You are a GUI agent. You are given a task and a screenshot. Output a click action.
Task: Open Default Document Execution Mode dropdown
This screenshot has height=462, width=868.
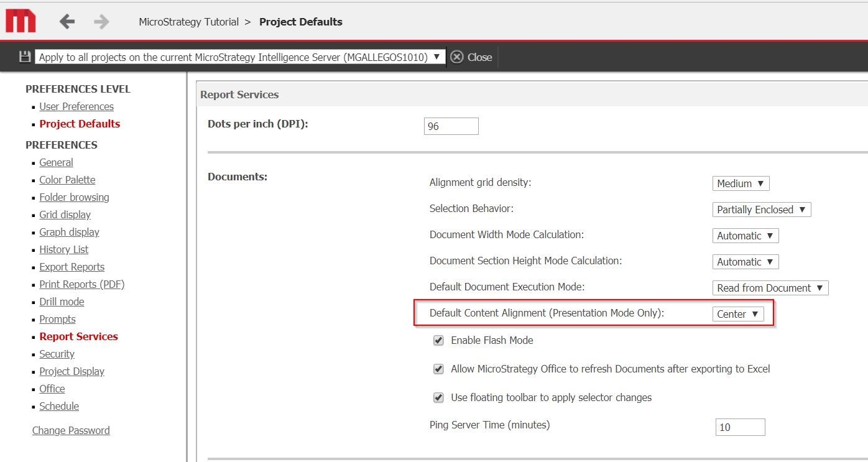[x=770, y=288]
